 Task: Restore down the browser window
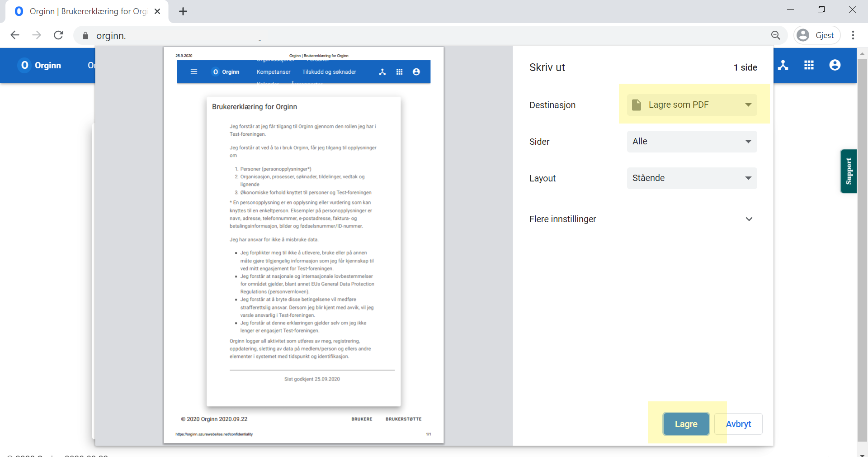click(x=821, y=10)
